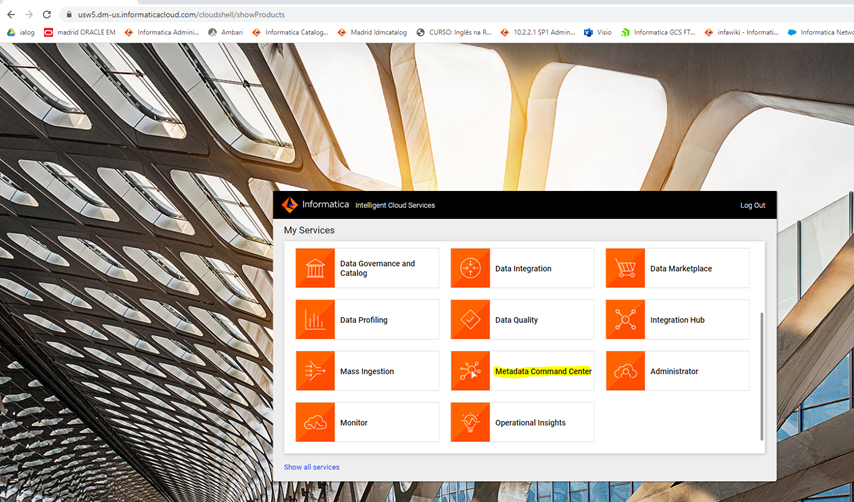Open Informatica Admini bookmark
The width and height of the screenshot is (854, 502).
[162, 32]
